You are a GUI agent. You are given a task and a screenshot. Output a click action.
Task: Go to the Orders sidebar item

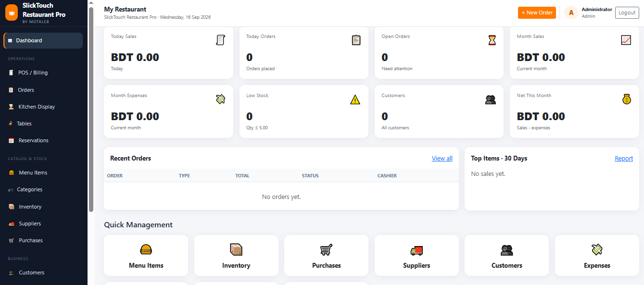tap(43, 90)
